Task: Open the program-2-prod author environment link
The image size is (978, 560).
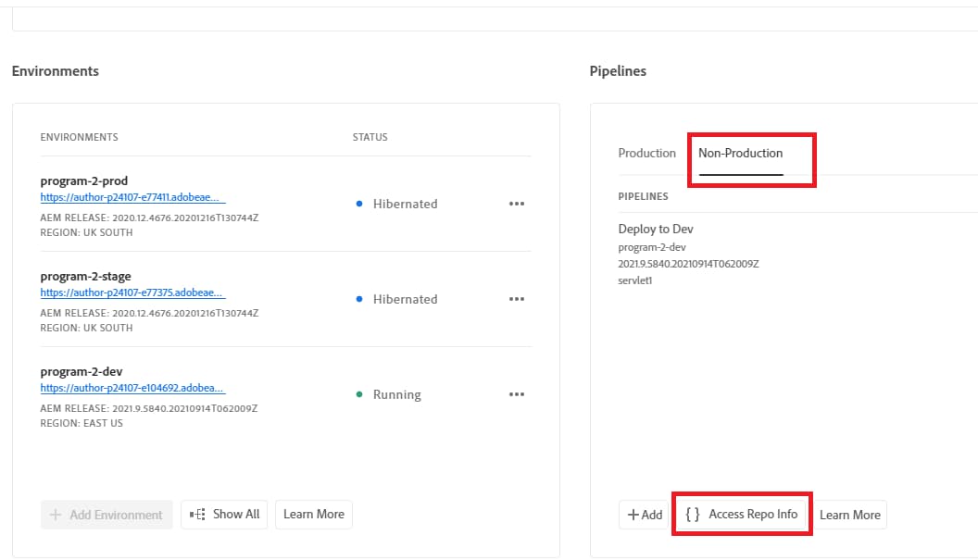Action: (132, 197)
